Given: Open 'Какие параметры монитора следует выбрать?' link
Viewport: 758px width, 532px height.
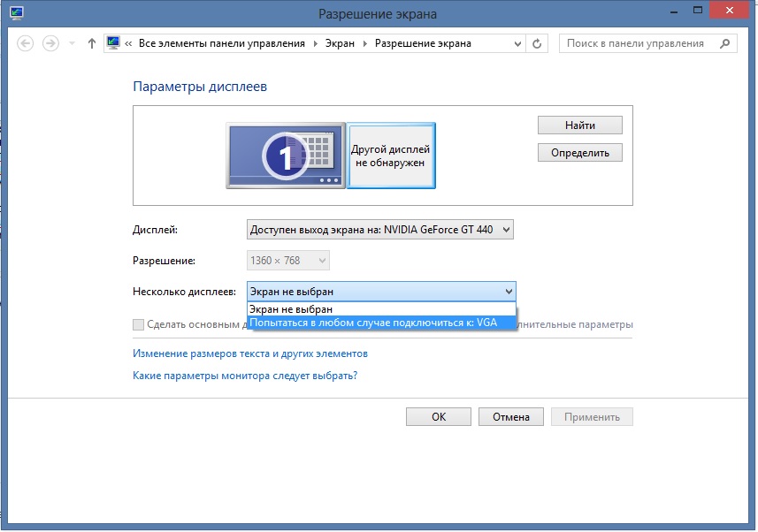Looking at the screenshot, I should [245, 376].
